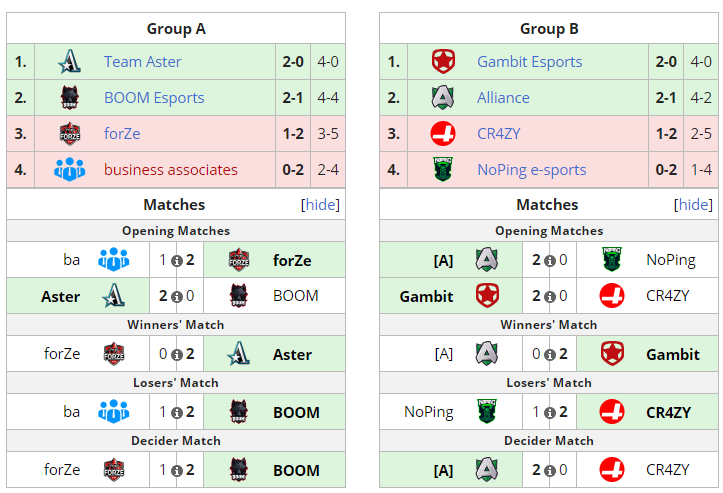Expand info for Group A Winners' Match score
The image size is (723, 493).
click(x=176, y=355)
